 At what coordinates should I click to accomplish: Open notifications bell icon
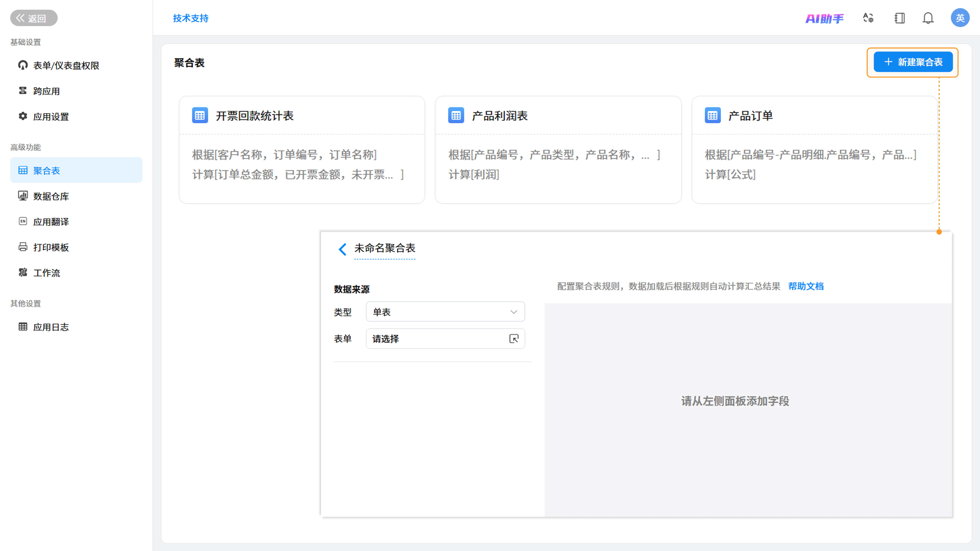click(x=928, y=18)
